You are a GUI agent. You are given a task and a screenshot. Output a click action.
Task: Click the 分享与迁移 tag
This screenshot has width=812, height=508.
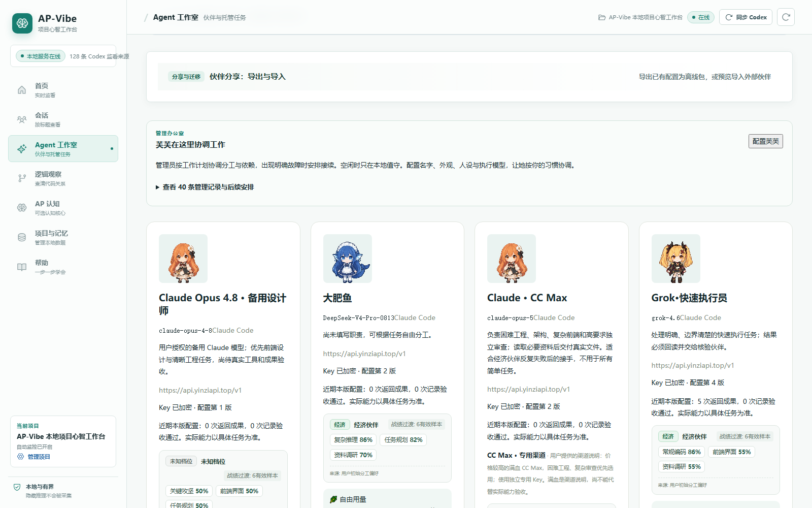point(186,77)
